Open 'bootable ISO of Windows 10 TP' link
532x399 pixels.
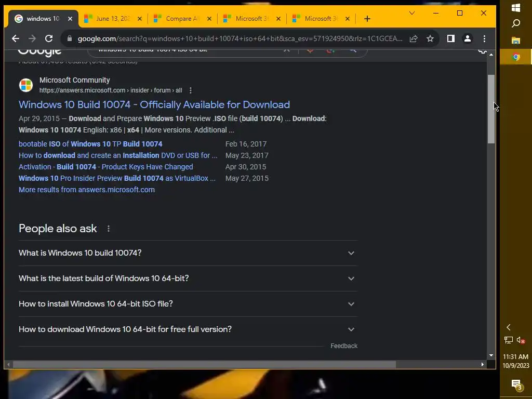point(90,144)
